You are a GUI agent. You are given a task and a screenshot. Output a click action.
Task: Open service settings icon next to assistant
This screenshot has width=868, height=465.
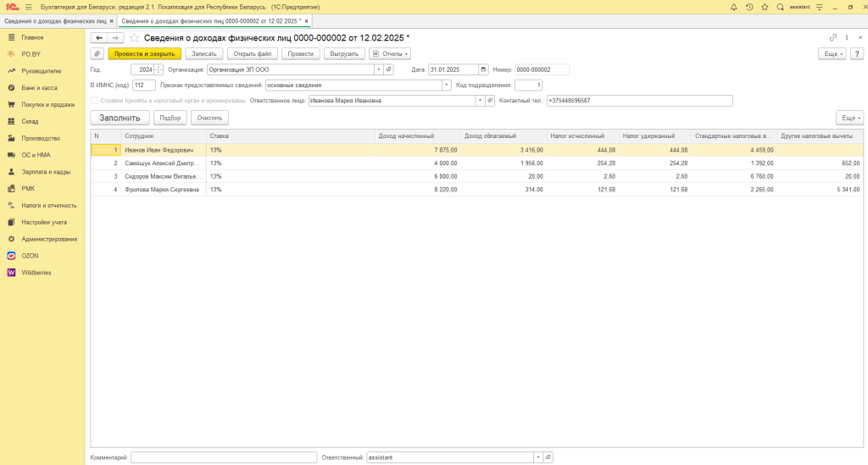(x=820, y=7)
